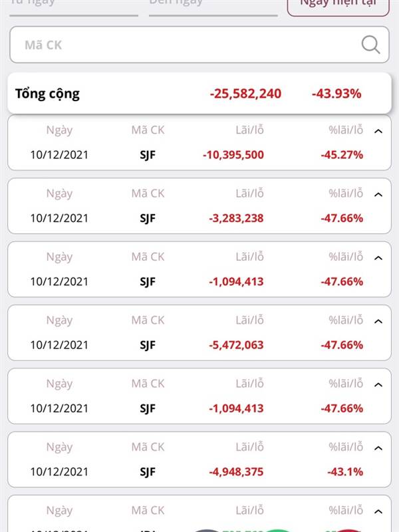Open the Từ ngày date field
This screenshot has height=532, width=399.
(74, 6)
